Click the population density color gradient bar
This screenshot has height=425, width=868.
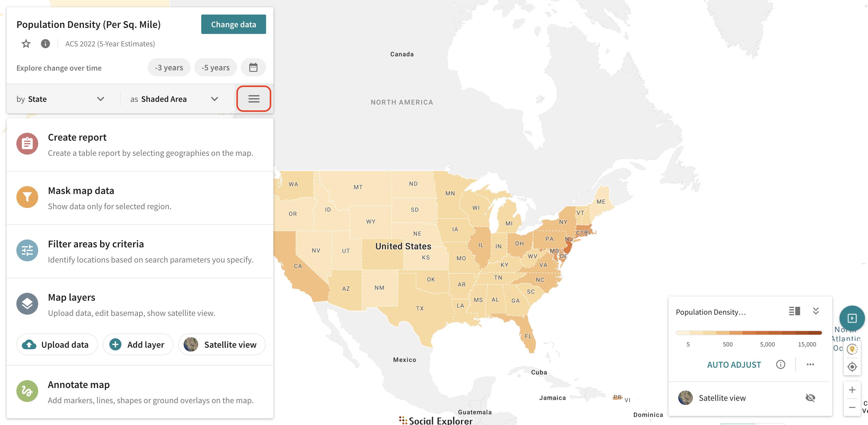(749, 333)
